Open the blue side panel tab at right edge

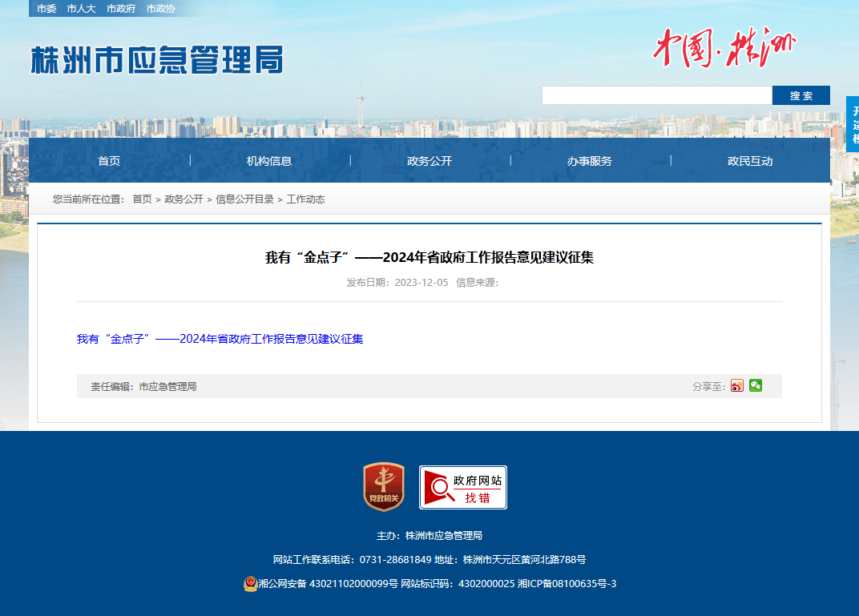[x=853, y=124]
